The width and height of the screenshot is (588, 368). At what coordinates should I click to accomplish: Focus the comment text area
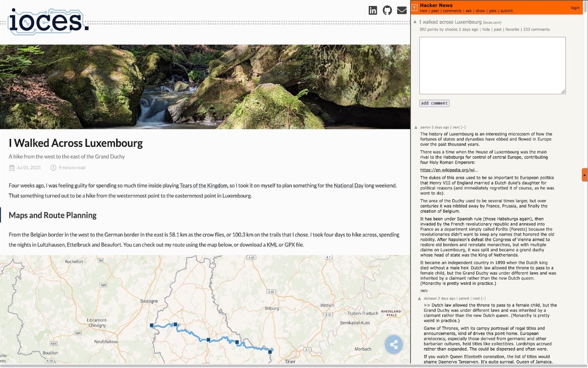pyautogui.click(x=492, y=66)
